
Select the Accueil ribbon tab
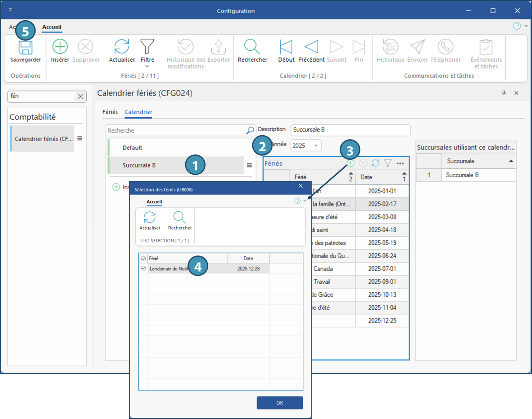point(52,27)
